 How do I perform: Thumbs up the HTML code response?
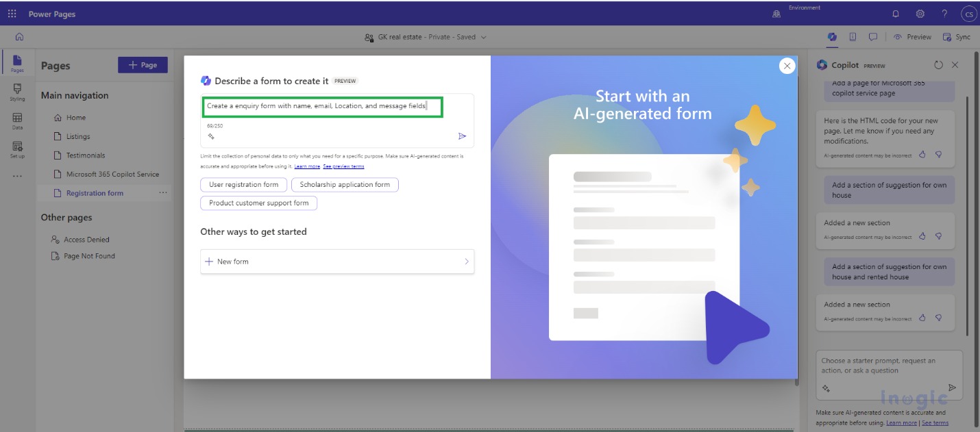[x=922, y=155]
